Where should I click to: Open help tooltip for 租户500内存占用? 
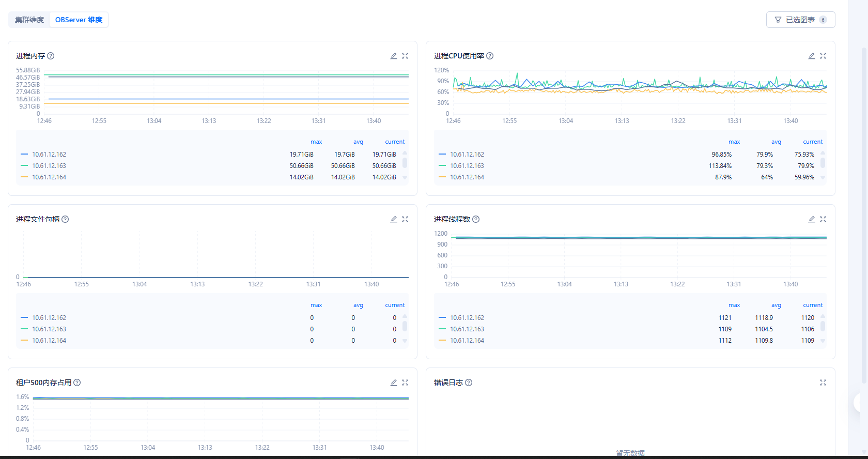coord(77,382)
